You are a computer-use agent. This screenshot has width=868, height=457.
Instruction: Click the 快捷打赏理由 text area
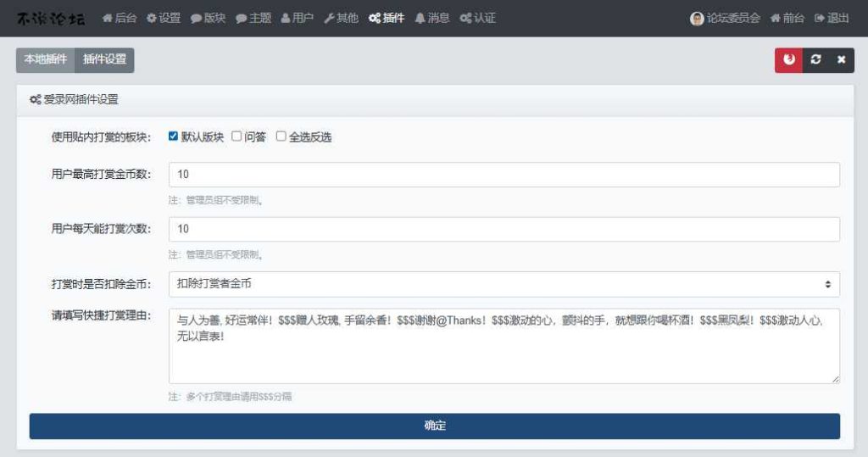[x=504, y=346]
